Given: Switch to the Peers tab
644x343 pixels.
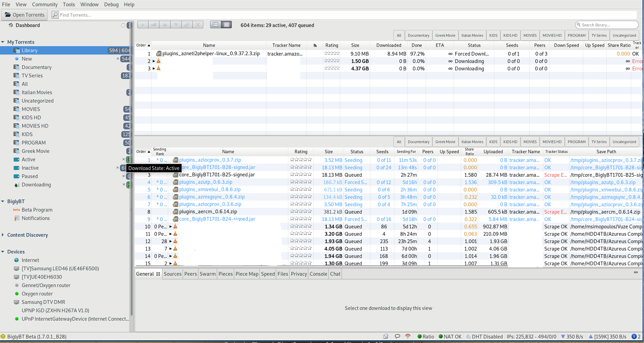Looking at the screenshot, I should [190, 274].
